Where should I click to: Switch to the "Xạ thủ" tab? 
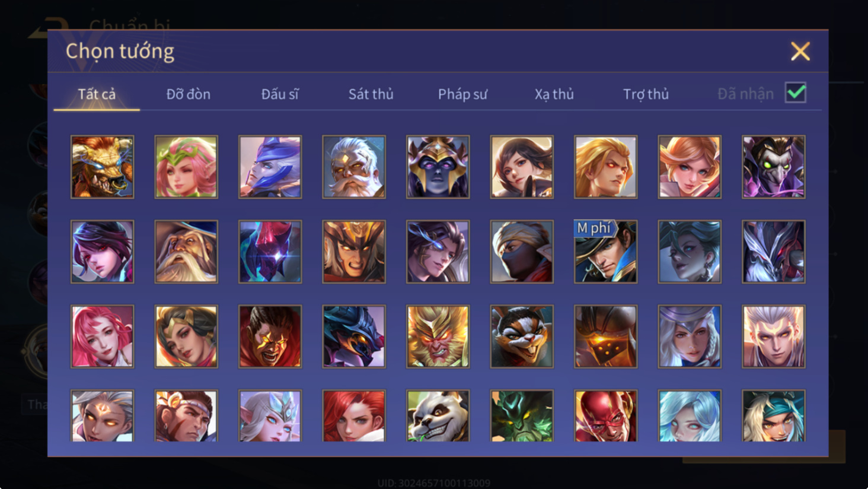554,94
